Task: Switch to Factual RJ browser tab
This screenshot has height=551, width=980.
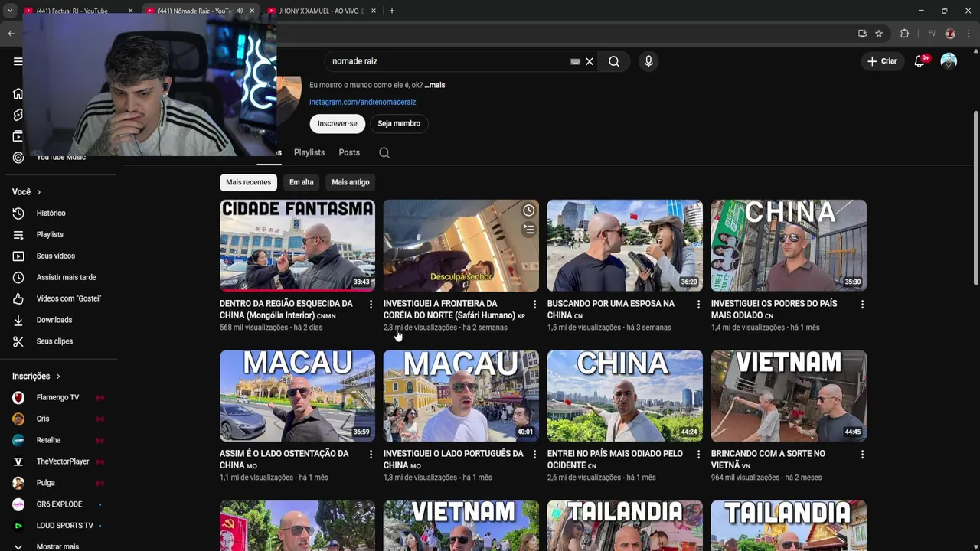Action: pos(77,11)
